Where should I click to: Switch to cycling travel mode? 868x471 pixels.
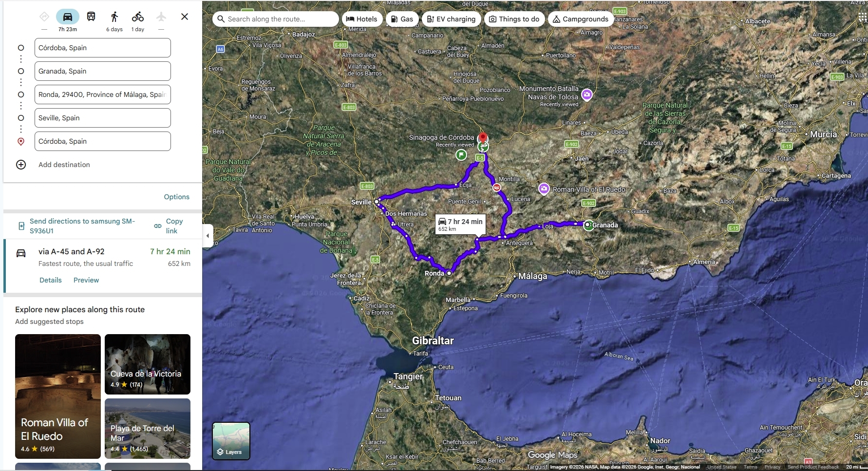point(138,17)
